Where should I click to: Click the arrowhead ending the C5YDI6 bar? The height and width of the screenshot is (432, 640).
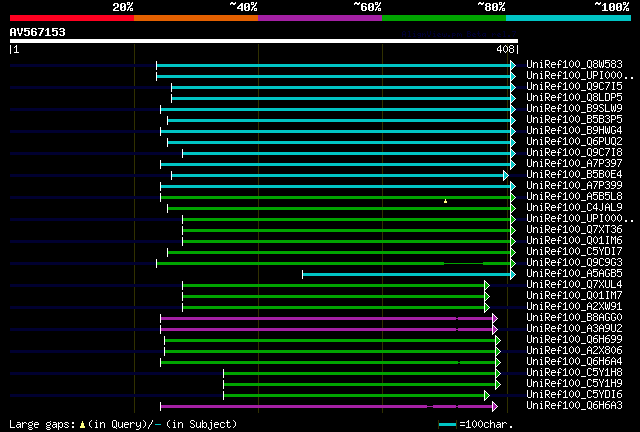click(x=487, y=396)
